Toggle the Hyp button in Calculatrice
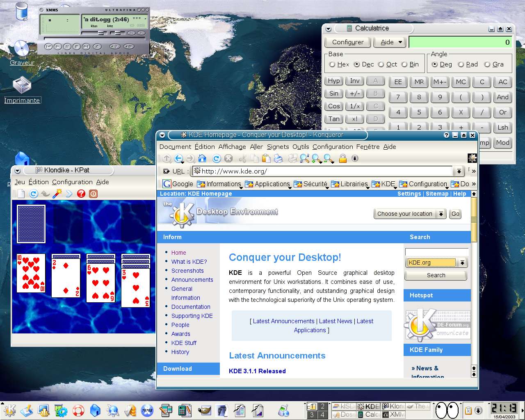Image resolution: width=525 pixels, height=420 pixels. [x=334, y=81]
